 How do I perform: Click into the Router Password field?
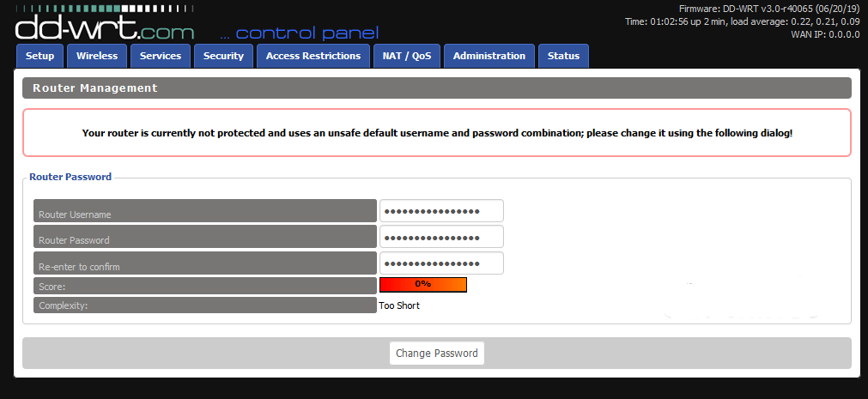point(441,237)
